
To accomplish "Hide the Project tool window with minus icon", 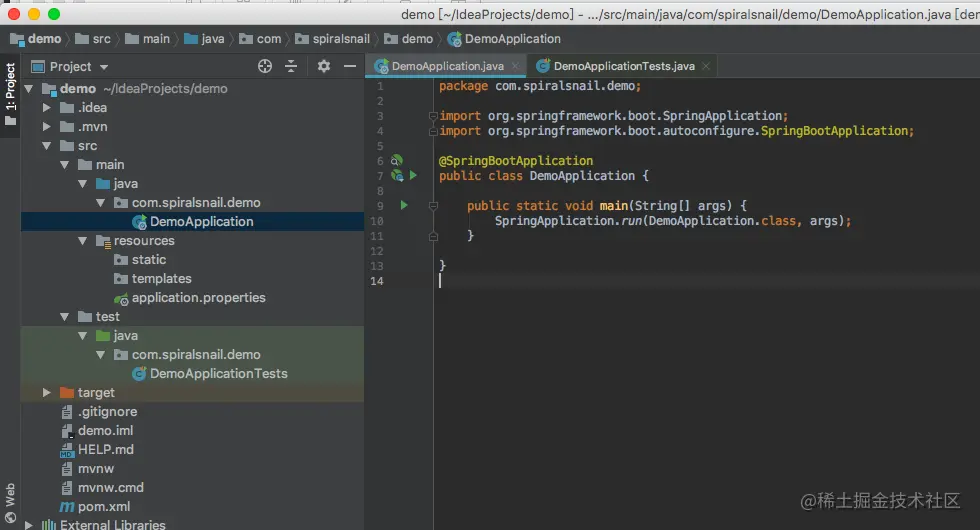I will coord(350,66).
